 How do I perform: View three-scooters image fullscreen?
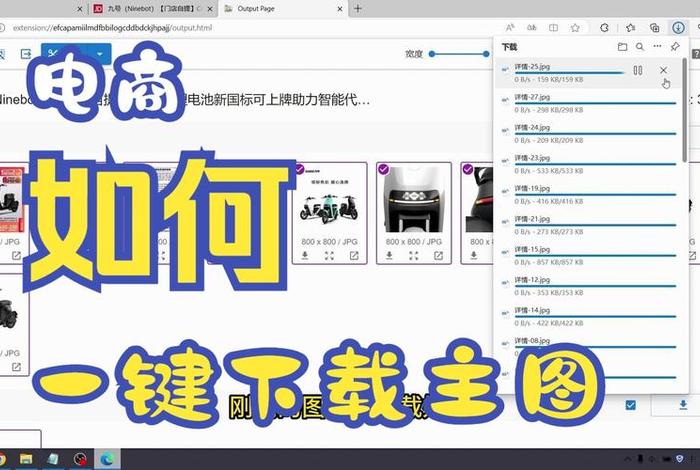pos(329,255)
